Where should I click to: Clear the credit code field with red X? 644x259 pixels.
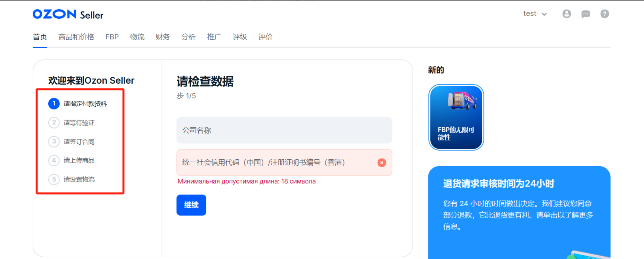pyautogui.click(x=381, y=162)
